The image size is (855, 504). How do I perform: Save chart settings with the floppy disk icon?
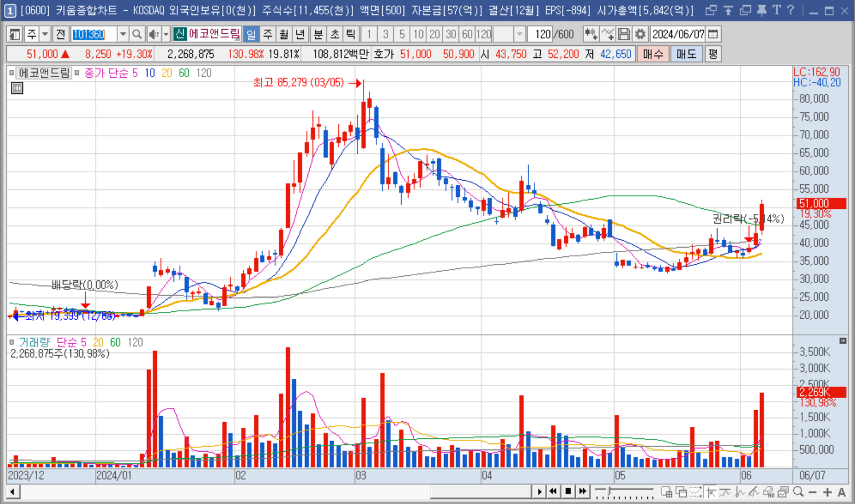pos(624,34)
